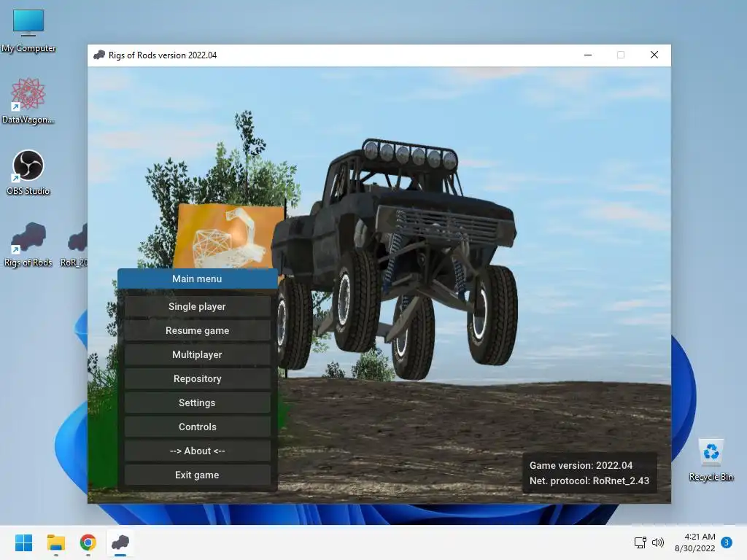Select the partially hidden RoR_20 desktop icon
Screen dimensions: 747x560
pyautogui.click(x=75, y=244)
